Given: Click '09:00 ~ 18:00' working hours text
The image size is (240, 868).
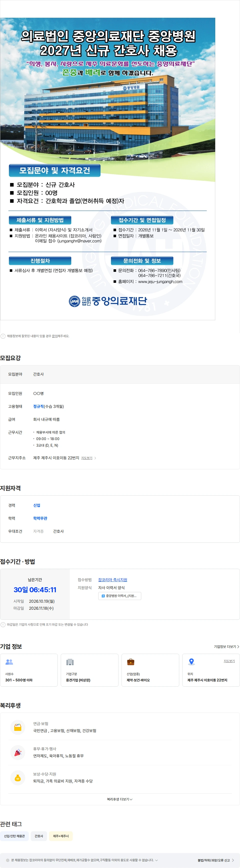Looking at the screenshot, I should [47, 439].
